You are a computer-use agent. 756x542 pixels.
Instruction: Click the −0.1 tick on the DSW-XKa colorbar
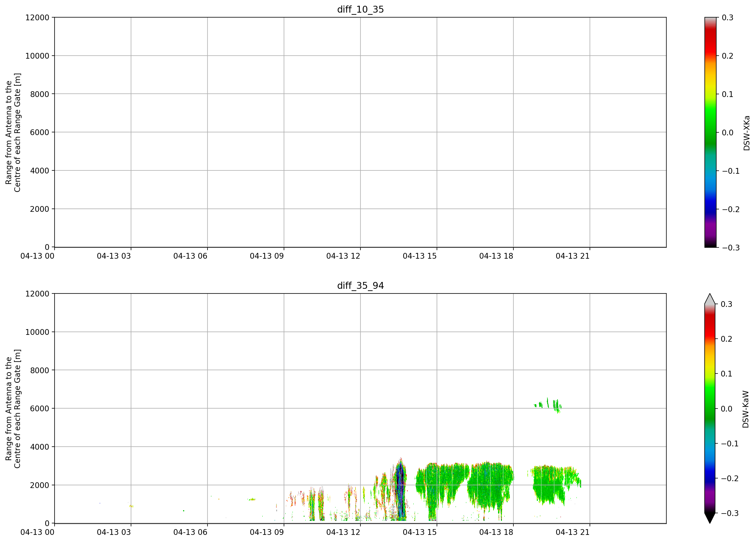click(731, 171)
